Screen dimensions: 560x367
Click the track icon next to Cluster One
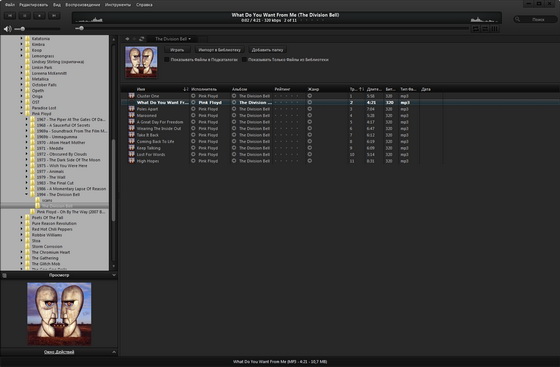[131, 96]
